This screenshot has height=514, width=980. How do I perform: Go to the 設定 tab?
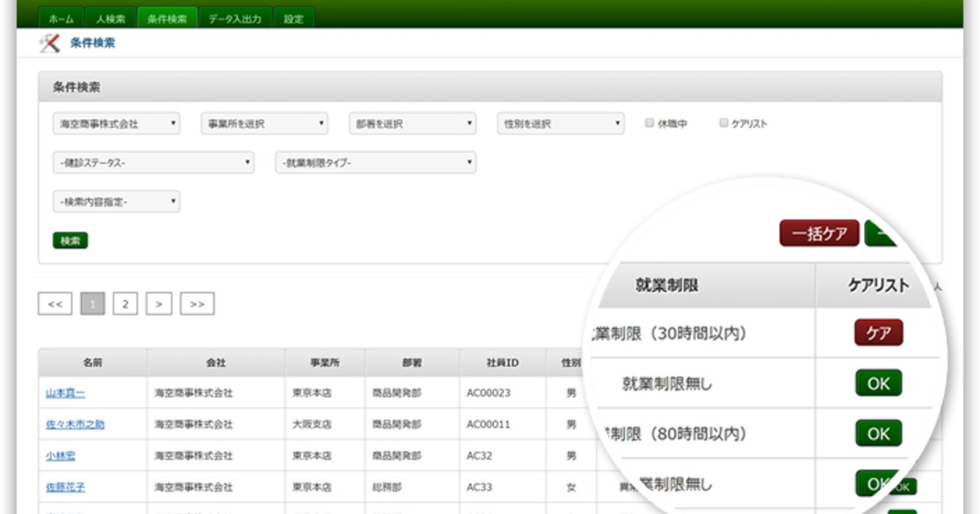293,18
